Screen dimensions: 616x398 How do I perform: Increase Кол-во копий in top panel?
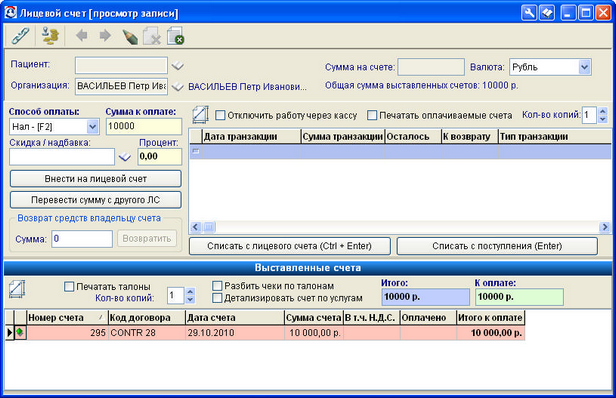(603, 111)
